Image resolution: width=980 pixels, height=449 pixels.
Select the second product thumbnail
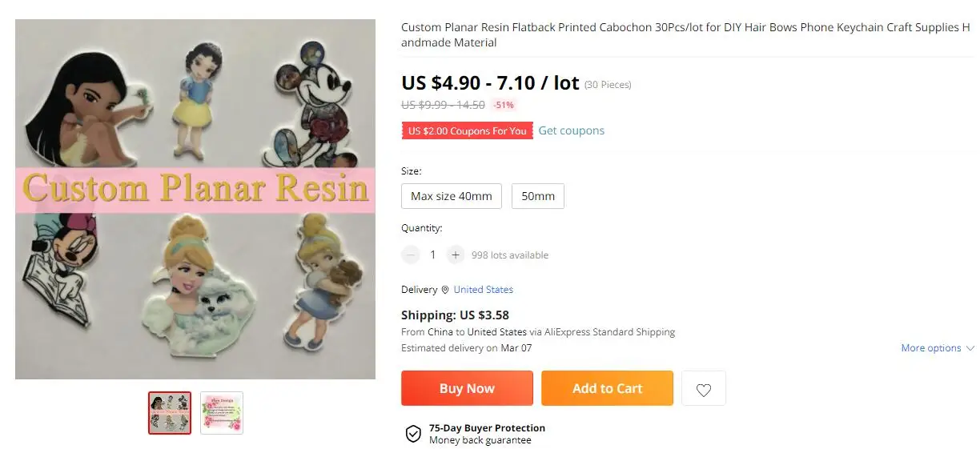coord(222,413)
